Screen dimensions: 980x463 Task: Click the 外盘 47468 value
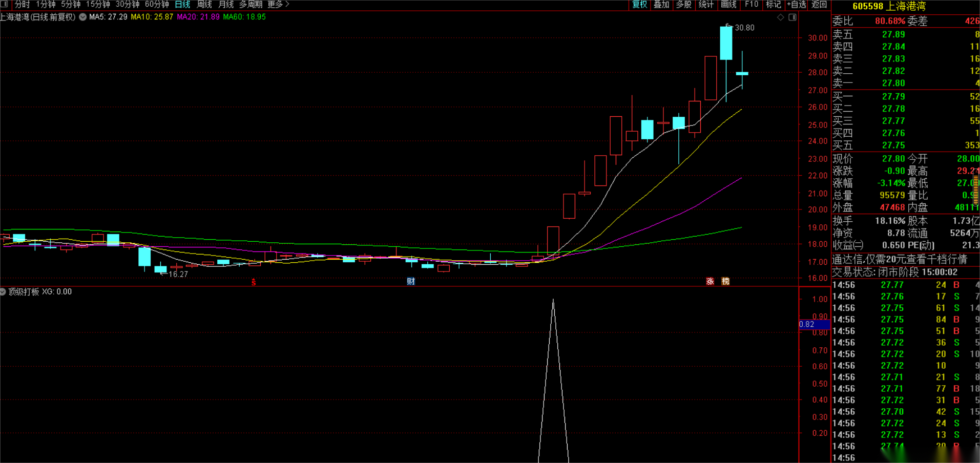pyautogui.click(x=892, y=207)
